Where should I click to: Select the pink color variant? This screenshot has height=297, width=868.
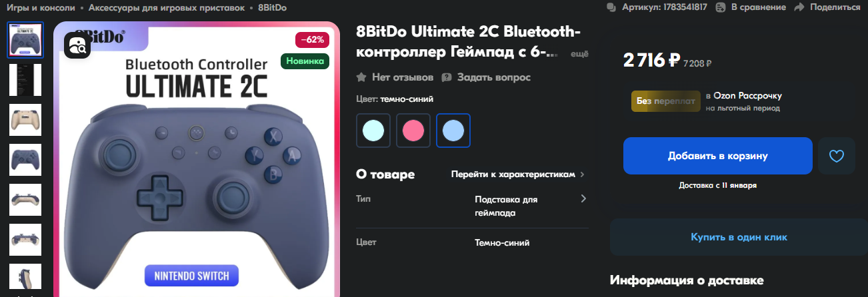(413, 130)
